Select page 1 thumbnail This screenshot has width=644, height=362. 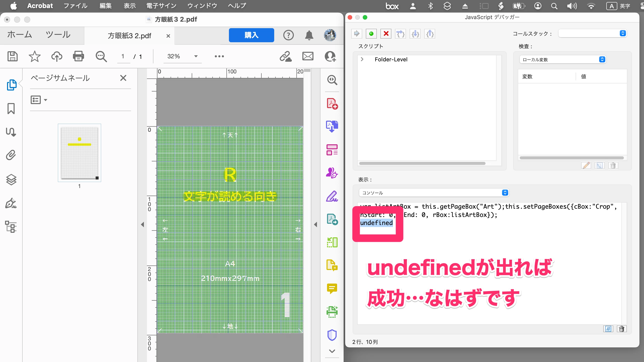tap(79, 153)
